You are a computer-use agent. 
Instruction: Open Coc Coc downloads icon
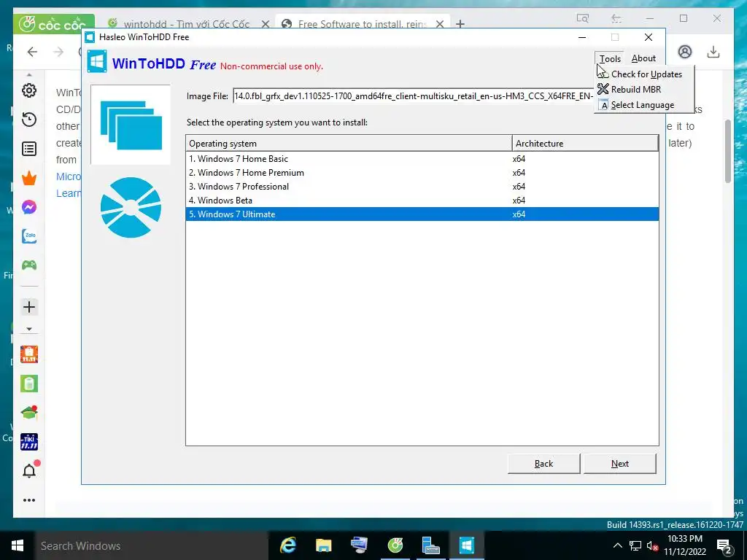coord(713,52)
